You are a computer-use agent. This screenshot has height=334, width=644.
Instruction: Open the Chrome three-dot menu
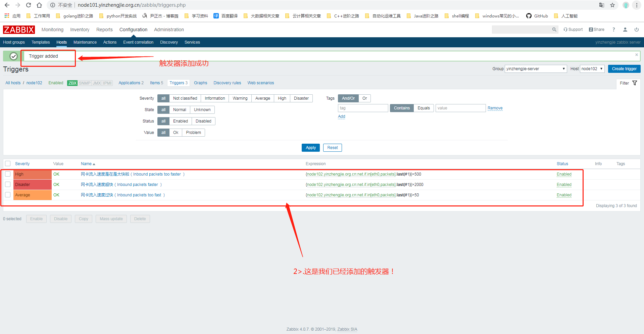(x=637, y=5)
